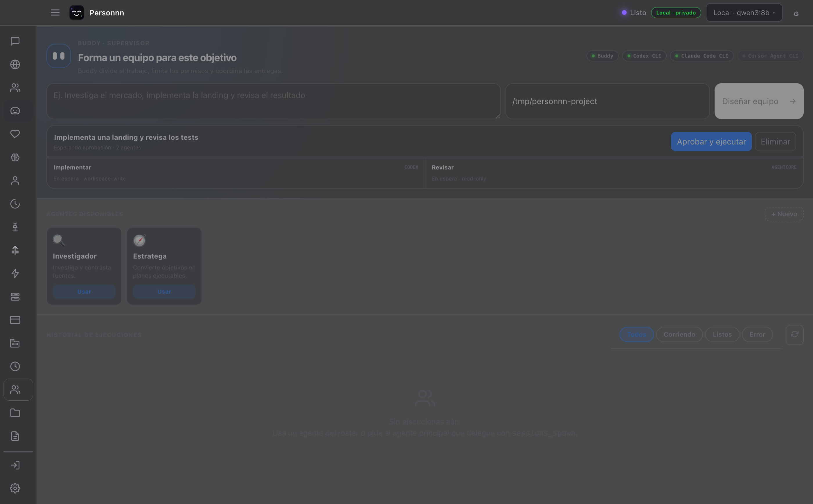Click the Listo status indicator
Viewport: 813px width, 504px height.
634,13
